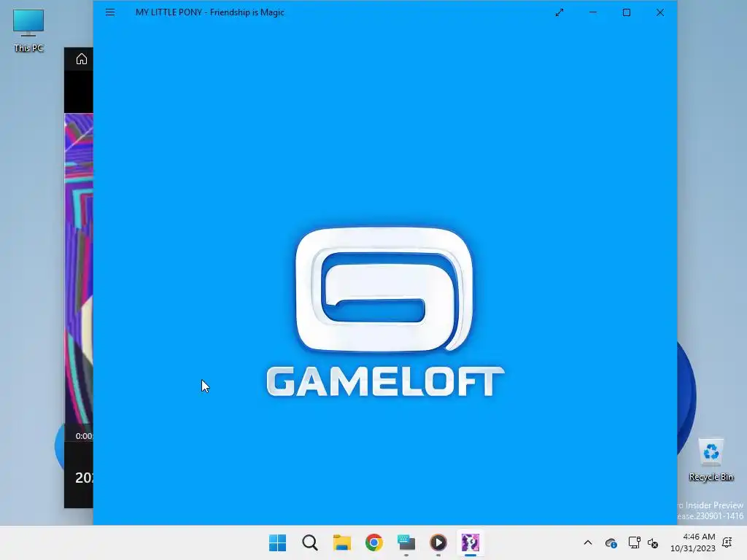Switch to Media Player in taskbar
Screen dimensions: 747x560
(438, 542)
